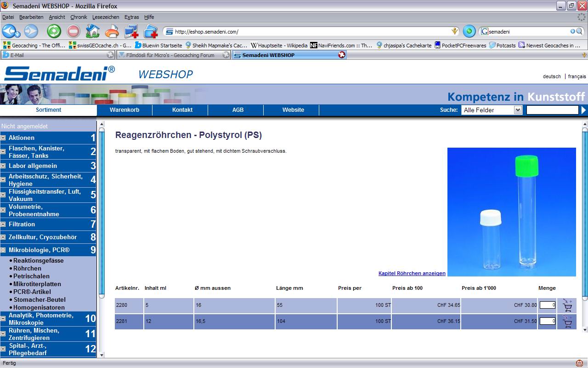Expand the Labor allgemein category
The width and height of the screenshot is (588, 368).
(3, 166)
